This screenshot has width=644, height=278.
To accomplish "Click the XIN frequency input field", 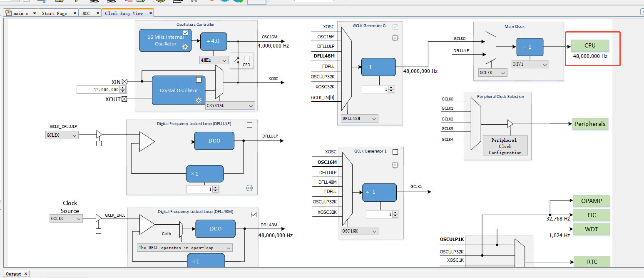I will point(101,90).
